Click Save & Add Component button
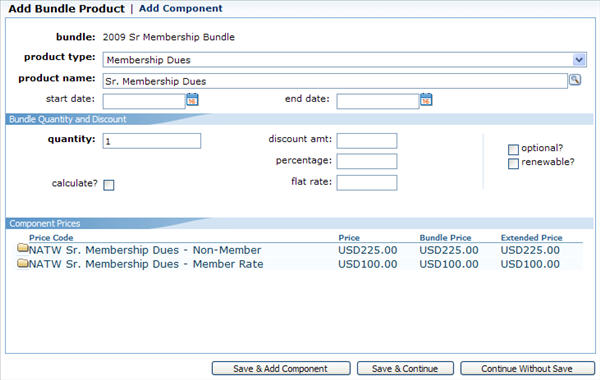This screenshot has height=380, width=600. coord(281,369)
